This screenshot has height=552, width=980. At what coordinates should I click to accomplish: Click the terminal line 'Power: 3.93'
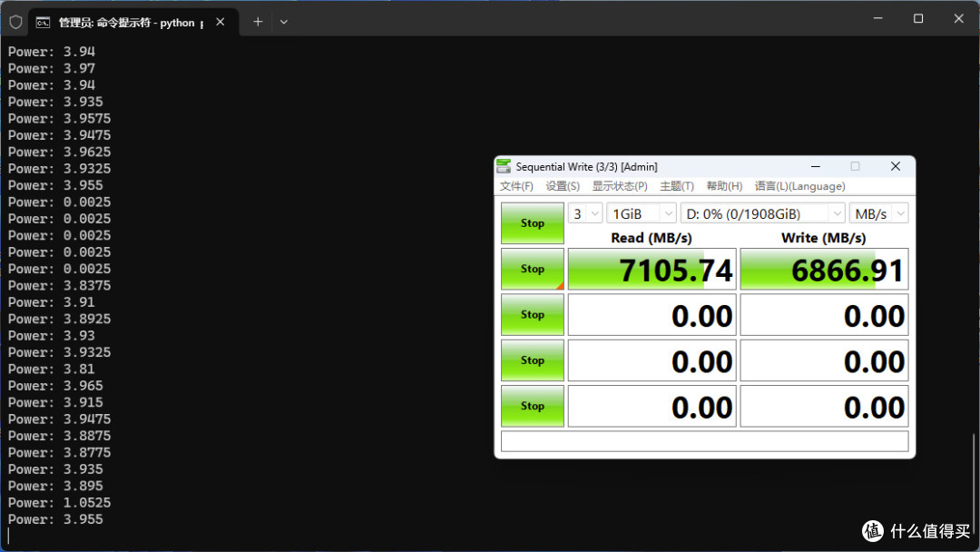click(x=51, y=336)
